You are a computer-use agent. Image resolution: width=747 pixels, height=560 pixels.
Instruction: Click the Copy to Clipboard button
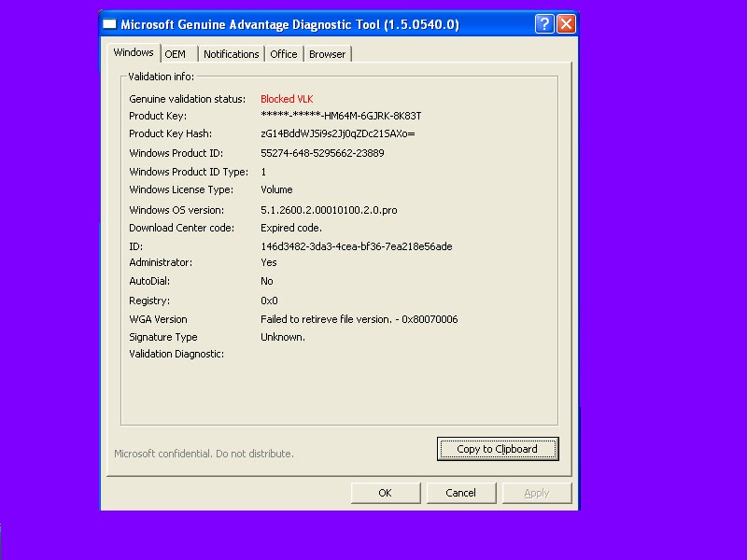pyautogui.click(x=498, y=449)
